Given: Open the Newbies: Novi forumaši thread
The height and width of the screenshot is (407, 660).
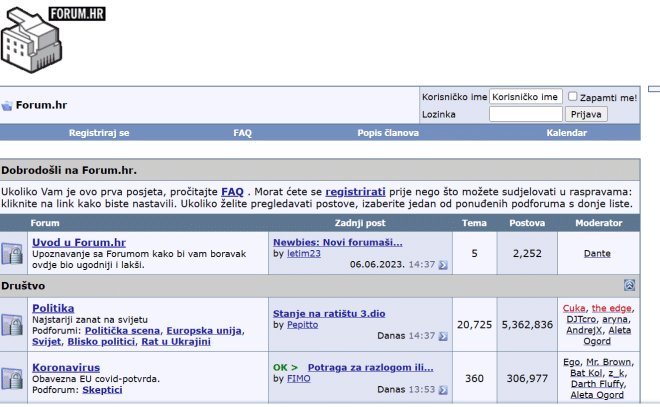Looking at the screenshot, I should (338, 242).
